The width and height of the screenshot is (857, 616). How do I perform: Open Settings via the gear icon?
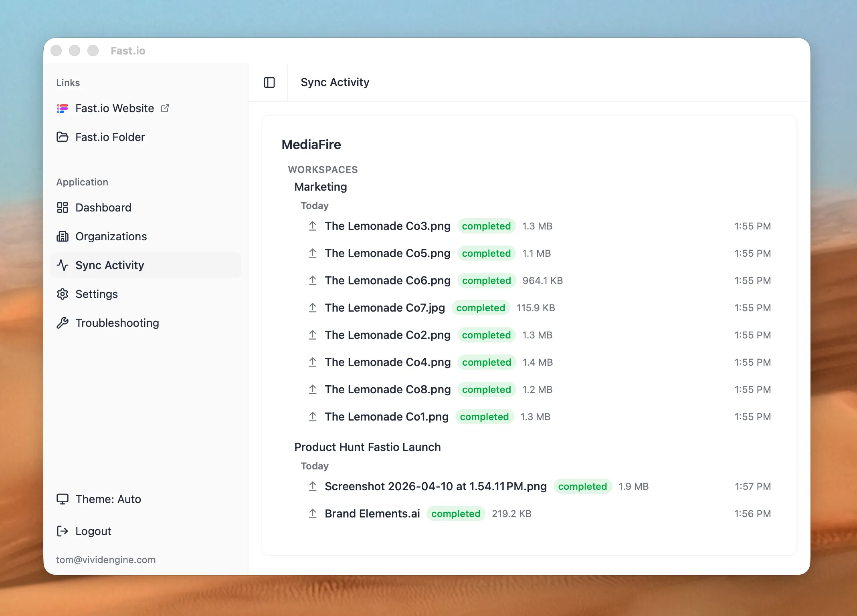click(63, 294)
